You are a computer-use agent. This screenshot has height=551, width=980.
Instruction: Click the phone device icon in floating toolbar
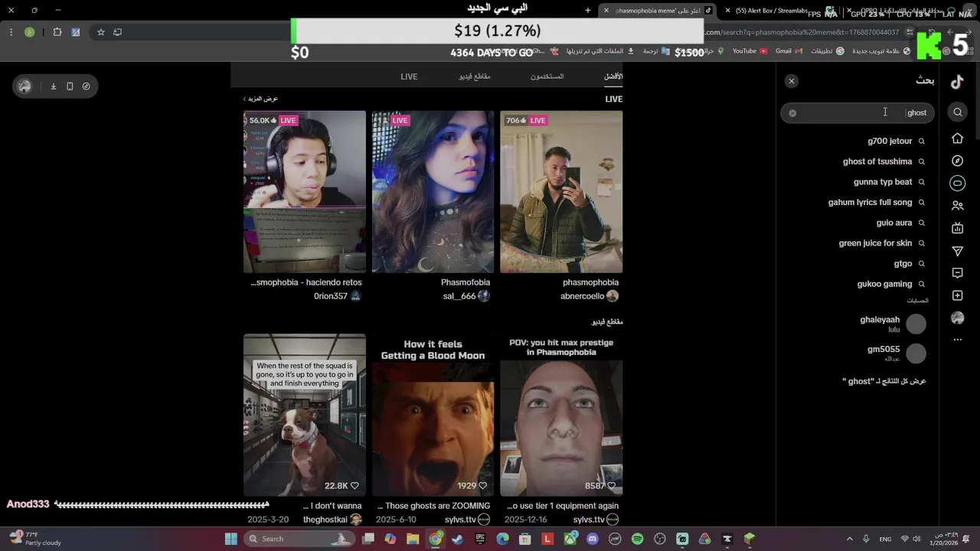[x=70, y=86]
